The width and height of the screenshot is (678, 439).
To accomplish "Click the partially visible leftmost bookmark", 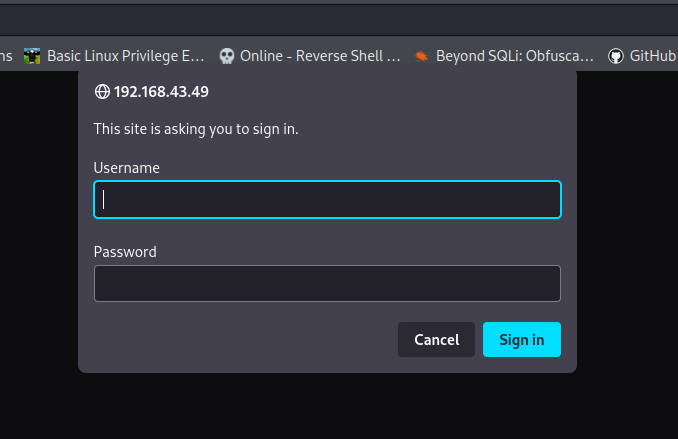I will coord(5,56).
